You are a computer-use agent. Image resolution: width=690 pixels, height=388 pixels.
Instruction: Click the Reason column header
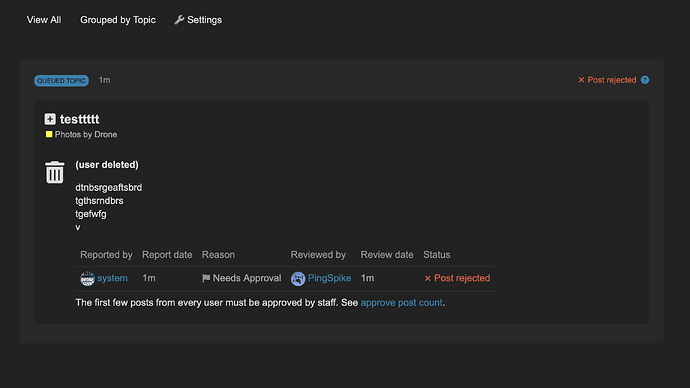click(x=218, y=255)
